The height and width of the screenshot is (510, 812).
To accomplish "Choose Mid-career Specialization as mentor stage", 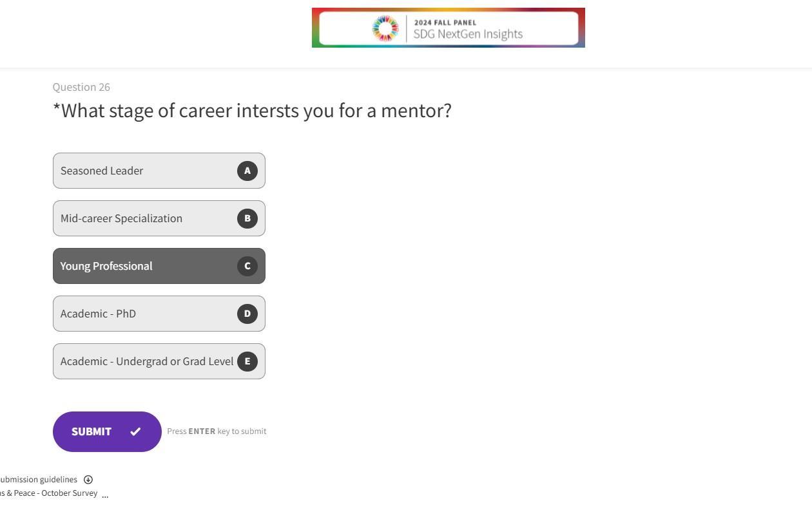I will (x=142, y=218).
